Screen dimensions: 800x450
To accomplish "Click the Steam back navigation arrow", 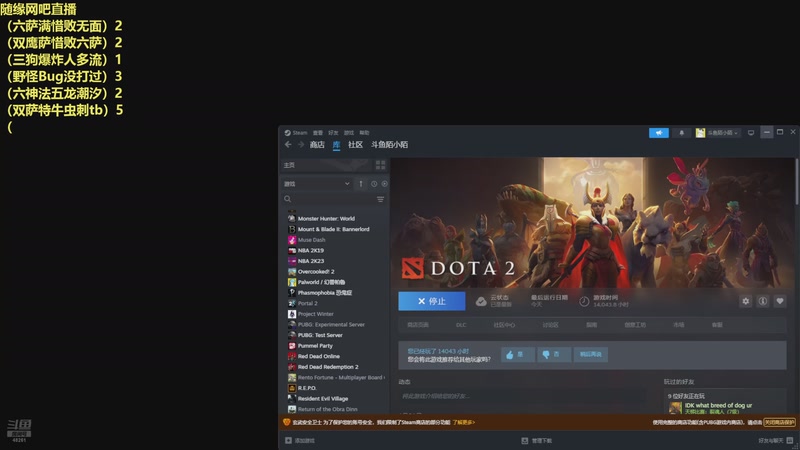I will pos(288,145).
